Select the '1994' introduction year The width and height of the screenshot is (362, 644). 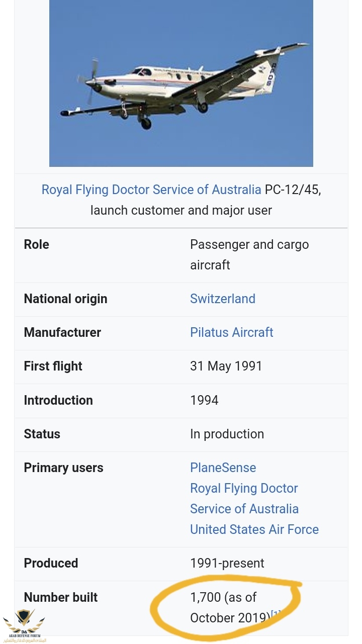point(204,400)
